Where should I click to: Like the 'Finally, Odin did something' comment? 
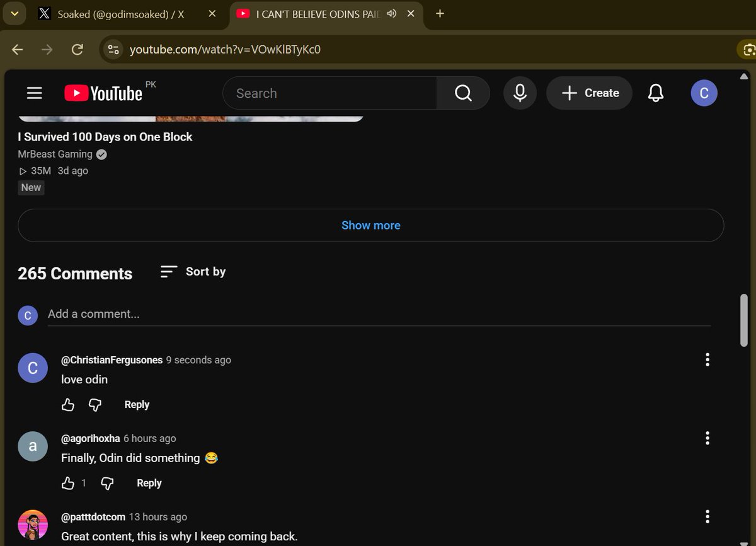pyautogui.click(x=68, y=483)
